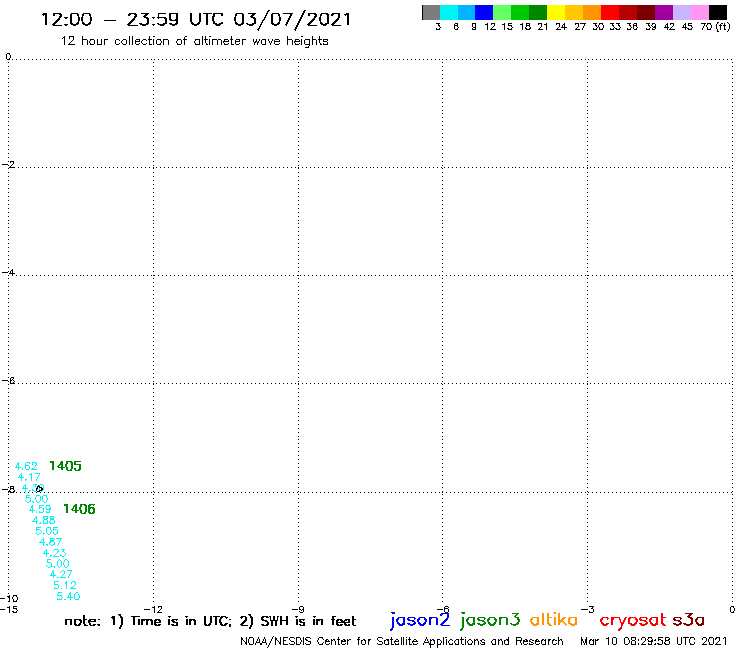Click wave height value 4.62

coord(26,466)
